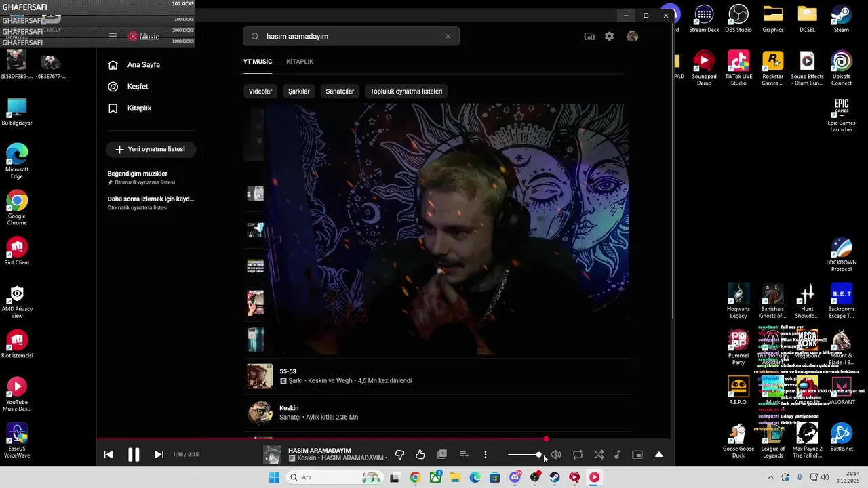This screenshot has width=868, height=488.
Task: Click the 55-53 song thumbnail
Action: click(x=260, y=376)
